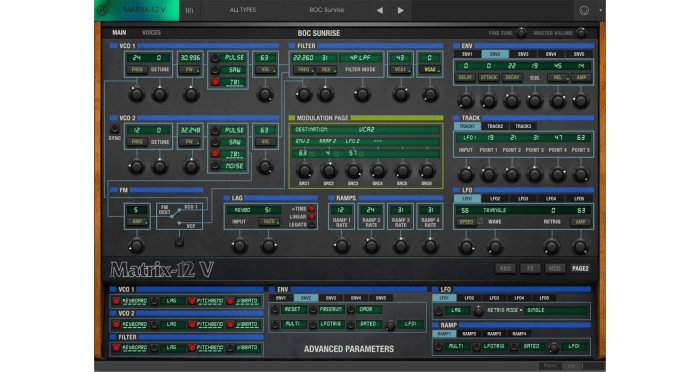
Task: Click the LFO SPEED button
Action: (466, 222)
